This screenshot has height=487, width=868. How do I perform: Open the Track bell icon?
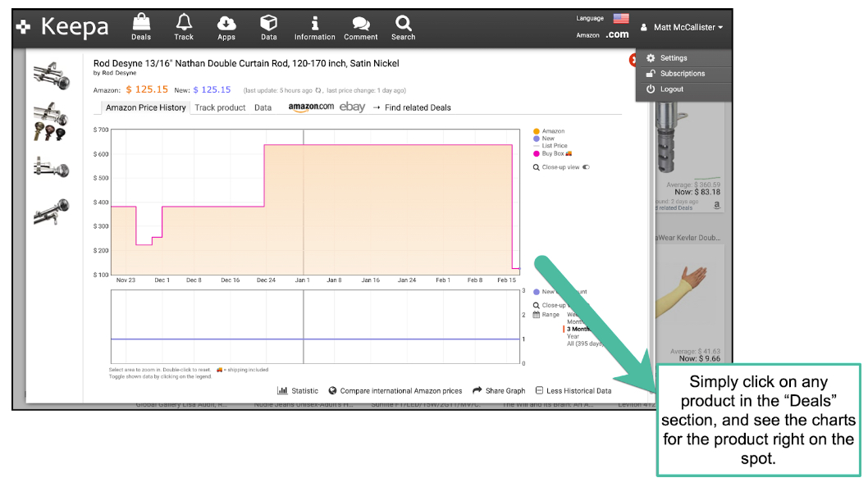pos(184,26)
